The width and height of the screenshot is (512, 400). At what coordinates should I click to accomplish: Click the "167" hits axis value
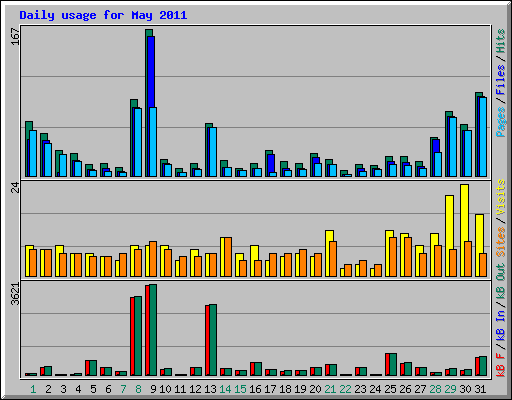click(x=15, y=36)
